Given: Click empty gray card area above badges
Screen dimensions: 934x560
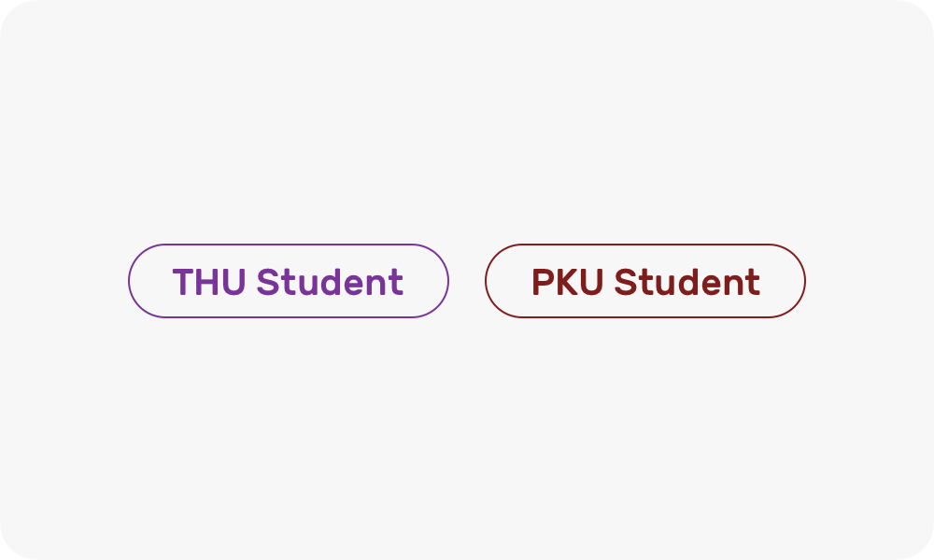Looking at the screenshot, I should [x=467, y=121].
